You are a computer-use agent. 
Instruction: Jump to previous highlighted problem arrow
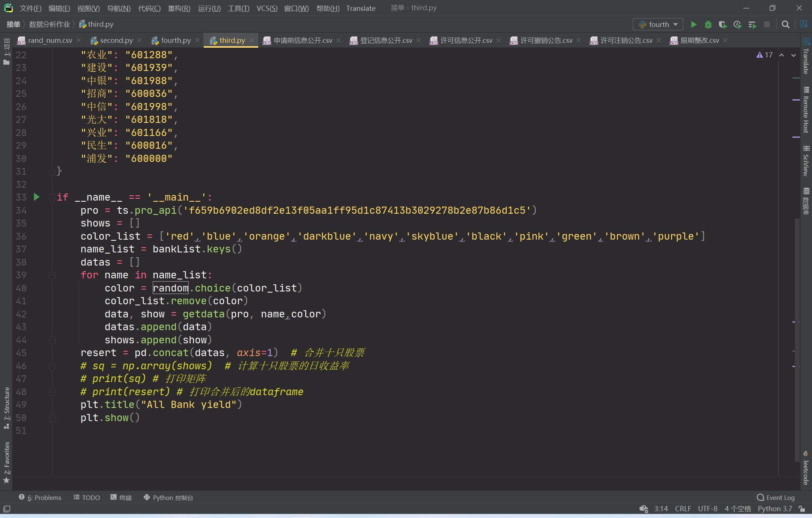782,55
